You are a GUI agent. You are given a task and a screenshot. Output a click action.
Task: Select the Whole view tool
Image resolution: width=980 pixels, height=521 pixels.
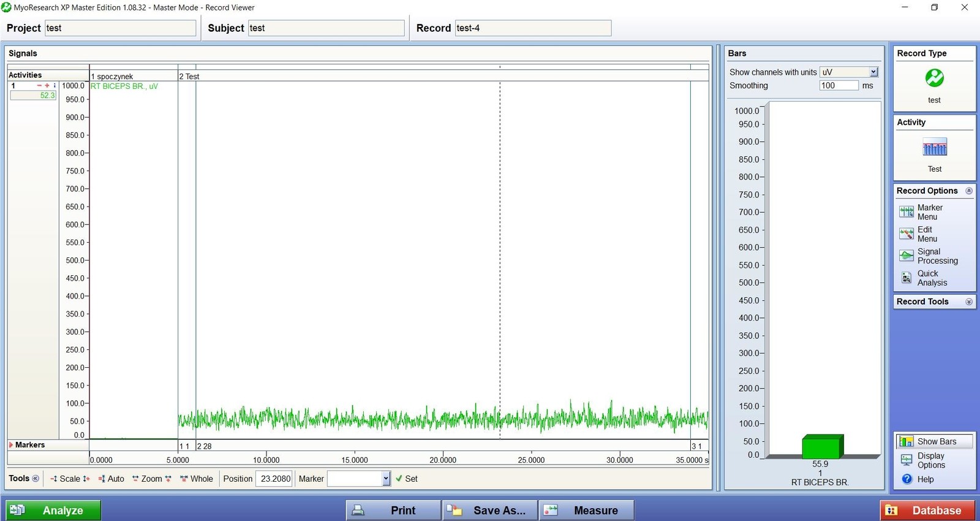[x=197, y=479]
